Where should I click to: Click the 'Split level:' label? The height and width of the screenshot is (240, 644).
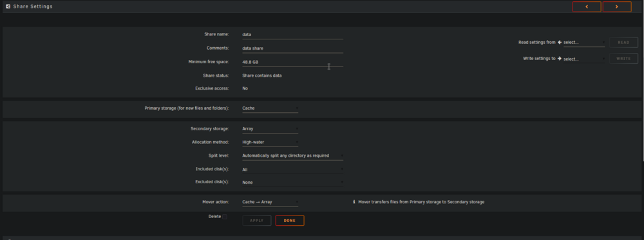[218, 156]
